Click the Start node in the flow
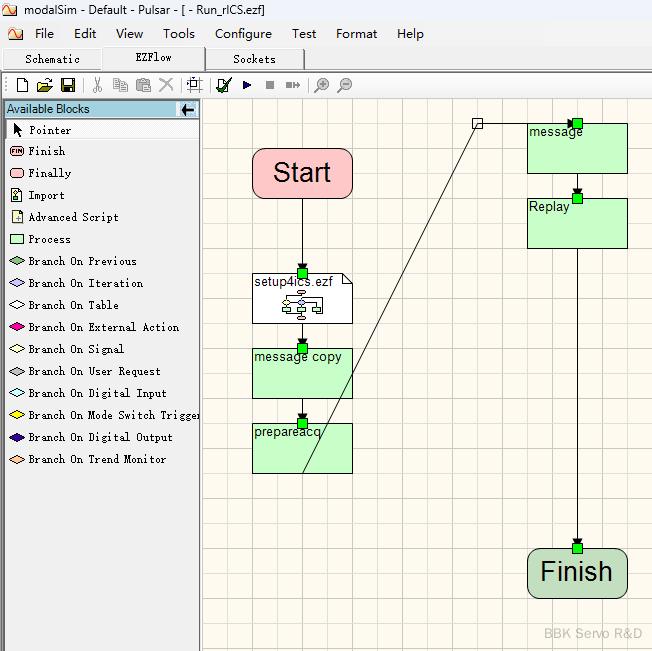 302,173
